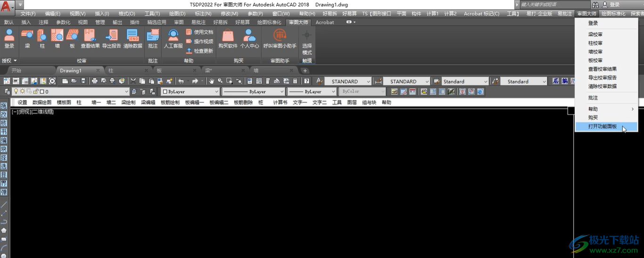Viewport: 644px width, 258px height.
Task: Toggle layer 0 freeze sun icon
Action: [x=22, y=91]
